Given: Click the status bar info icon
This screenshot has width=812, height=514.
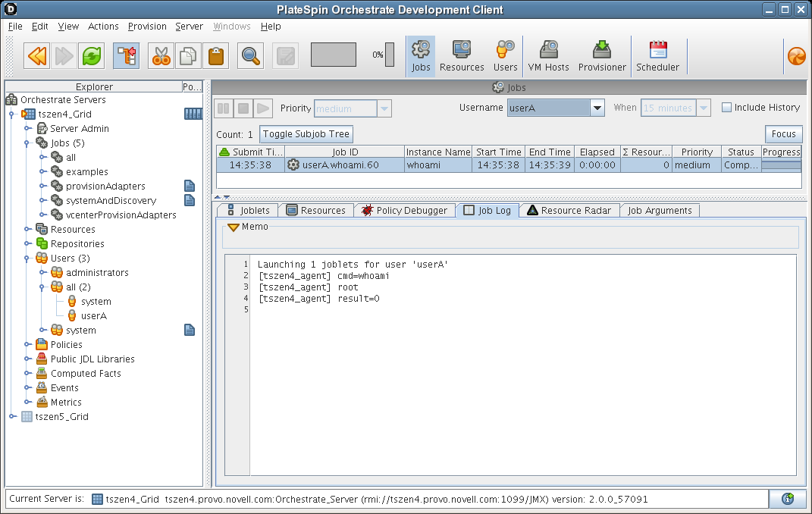Looking at the screenshot, I should pos(788,499).
